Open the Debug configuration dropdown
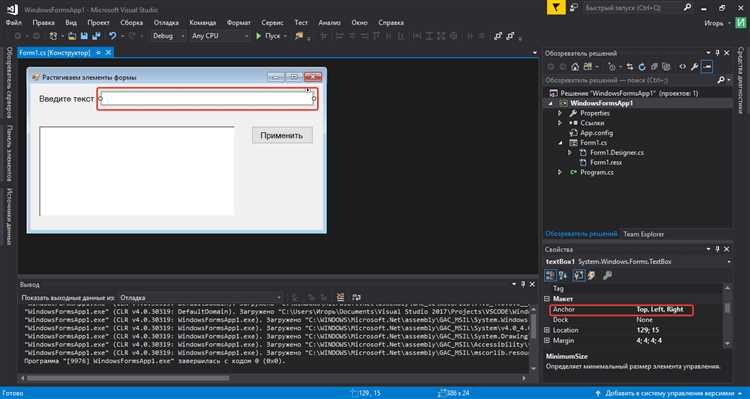The image size is (750, 399). [x=169, y=36]
